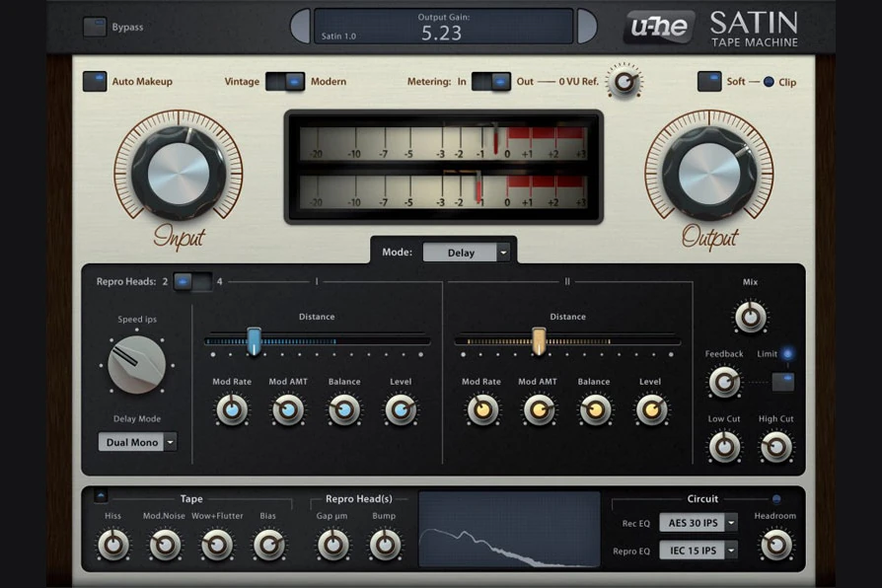882x588 pixels.
Task: Click the Satin 1.0 preset name
Action: (338, 37)
